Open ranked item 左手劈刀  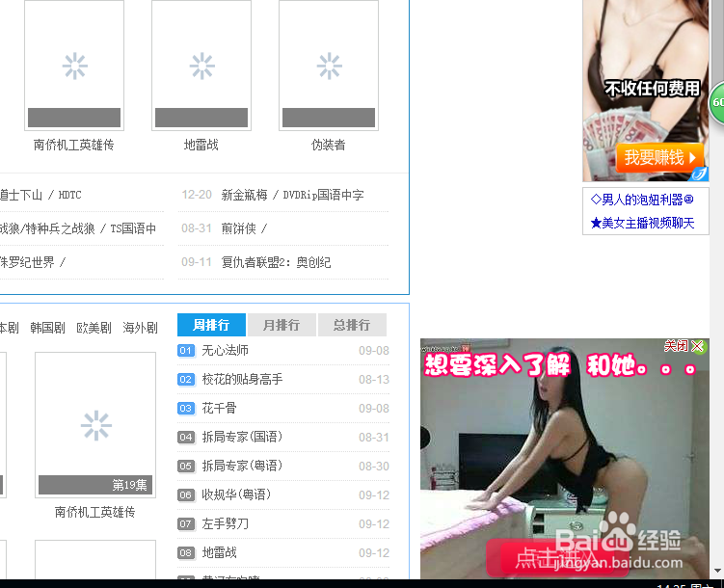[x=225, y=523]
